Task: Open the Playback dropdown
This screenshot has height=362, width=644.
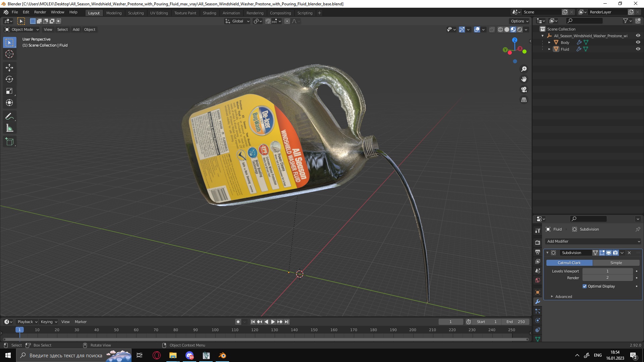Action: click(x=27, y=322)
